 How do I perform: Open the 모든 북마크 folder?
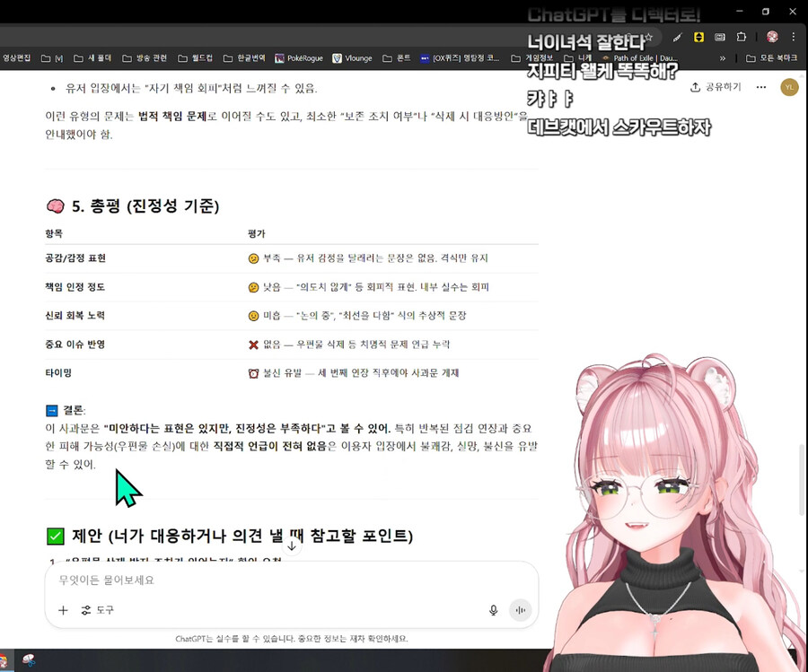[771, 58]
